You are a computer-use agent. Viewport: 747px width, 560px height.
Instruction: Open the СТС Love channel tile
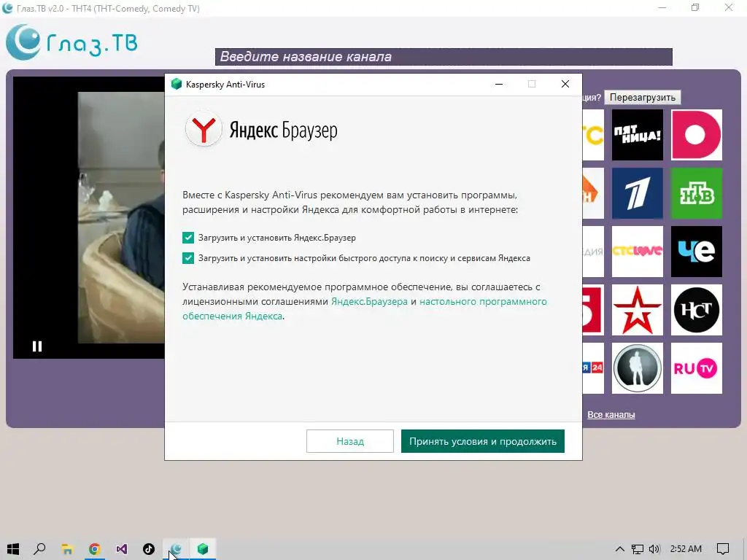[x=637, y=252]
